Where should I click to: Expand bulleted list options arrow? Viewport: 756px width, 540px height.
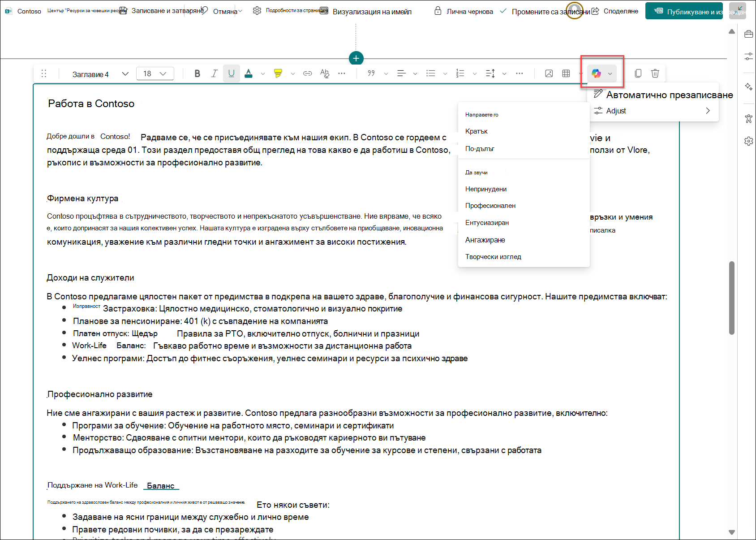click(445, 73)
